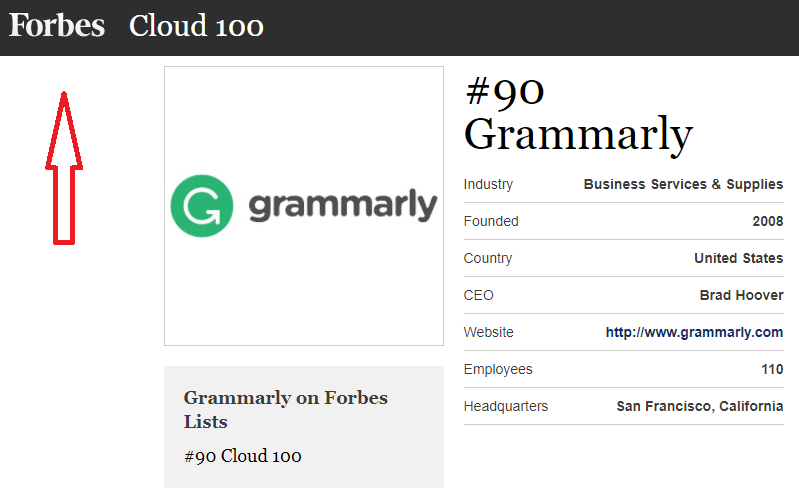The height and width of the screenshot is (495, 799).
Task: Select the '#90' rank heading text
Action: coord(505,93)
